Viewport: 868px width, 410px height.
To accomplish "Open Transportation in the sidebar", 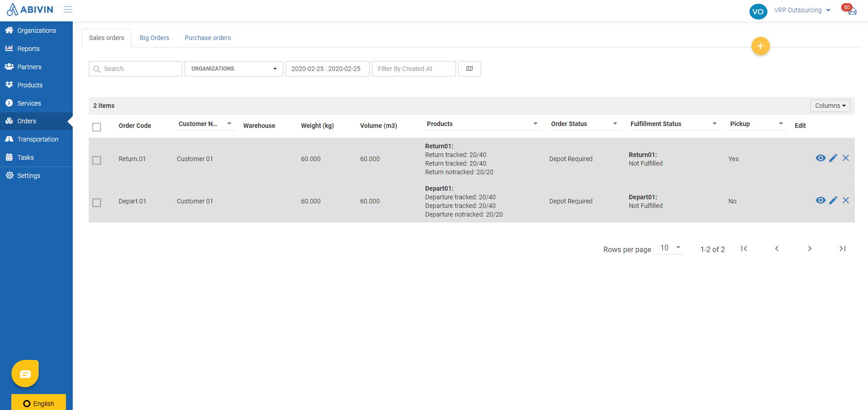I will click(x=36, y=139).
